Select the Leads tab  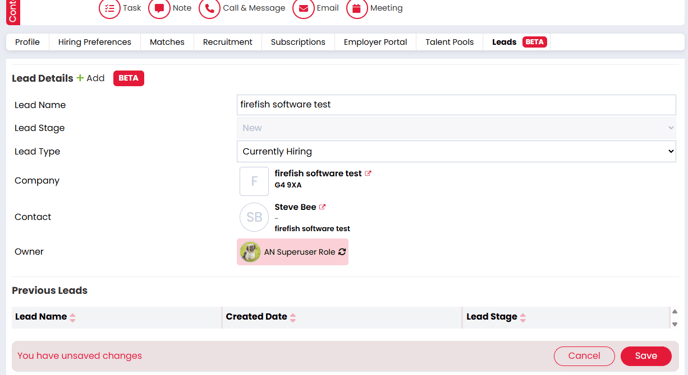tap(517, 42)
